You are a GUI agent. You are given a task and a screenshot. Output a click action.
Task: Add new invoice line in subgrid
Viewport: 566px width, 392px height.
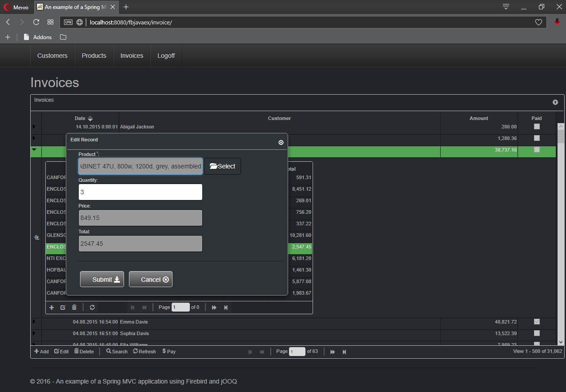point(52,308)
